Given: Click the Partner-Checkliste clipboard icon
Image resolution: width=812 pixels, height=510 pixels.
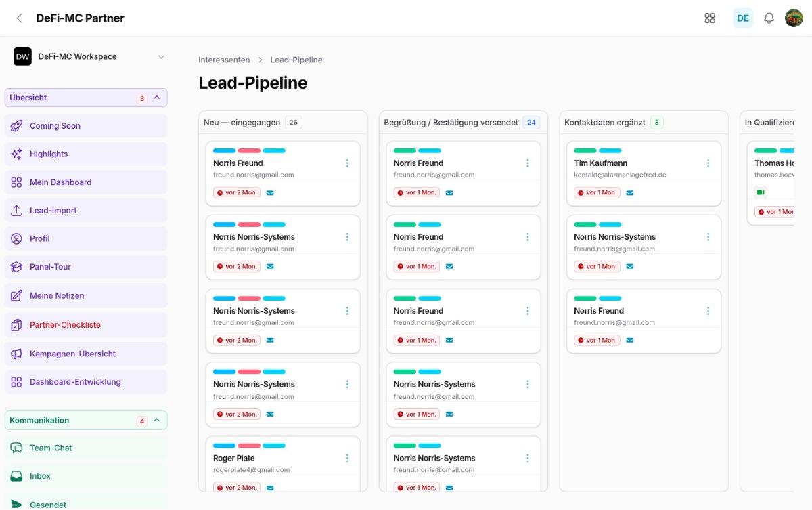Looking at the screenshot, I should [16, 325].
